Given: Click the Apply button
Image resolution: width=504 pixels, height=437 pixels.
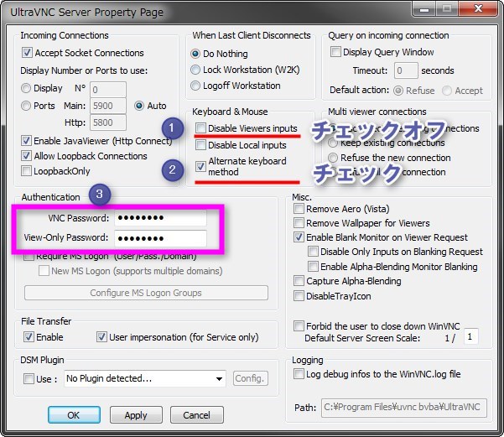Looking at the screenshot, I should (x=136, y=415).
